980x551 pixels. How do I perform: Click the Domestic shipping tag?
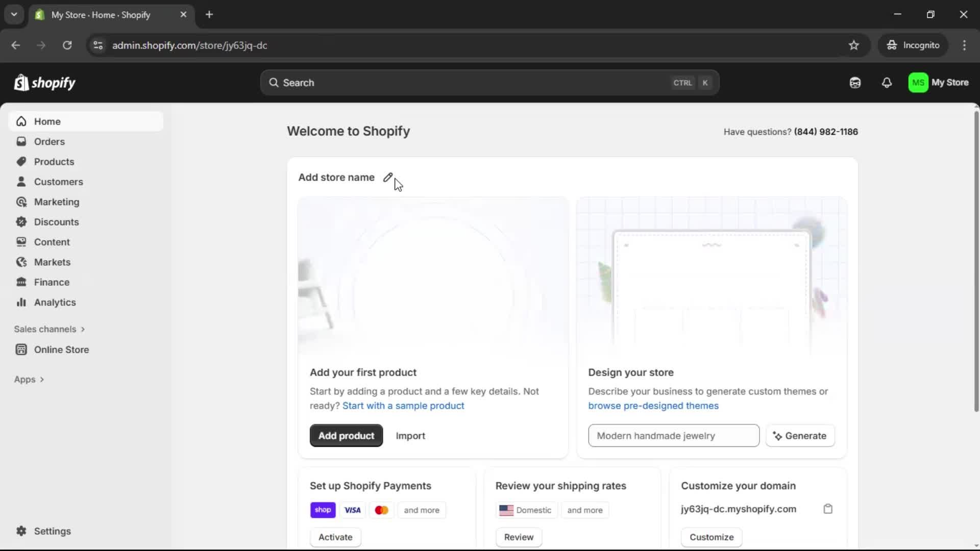click(526, 510)
